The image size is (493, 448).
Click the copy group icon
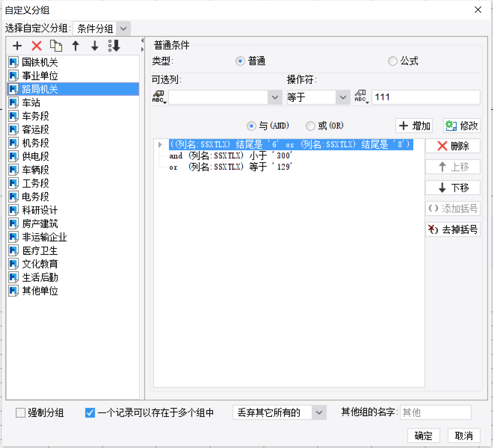(56, 46)
